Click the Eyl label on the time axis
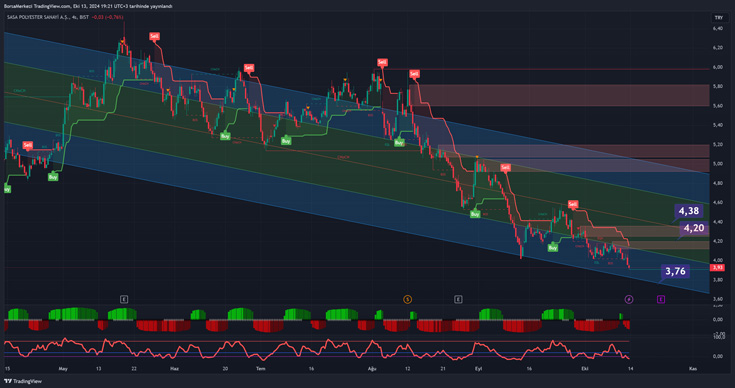The image size is (735, 388). click(479, 369)
